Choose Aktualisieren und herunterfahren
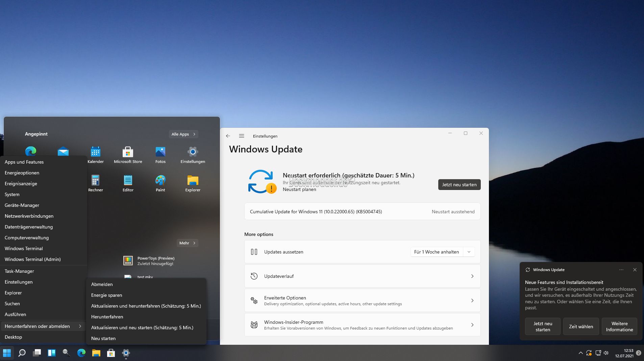644x361 pixels. (146, 306)
